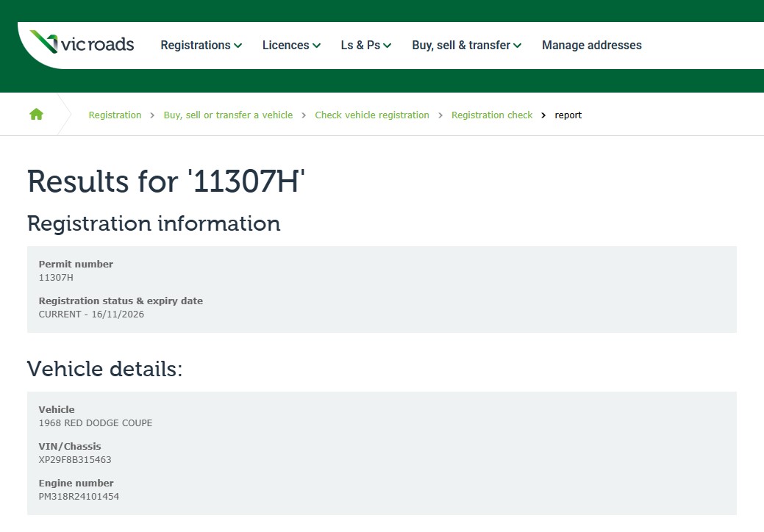Click the VicRoads logo
The height and width of the screenshot is (532, 764).
[82, 43]
